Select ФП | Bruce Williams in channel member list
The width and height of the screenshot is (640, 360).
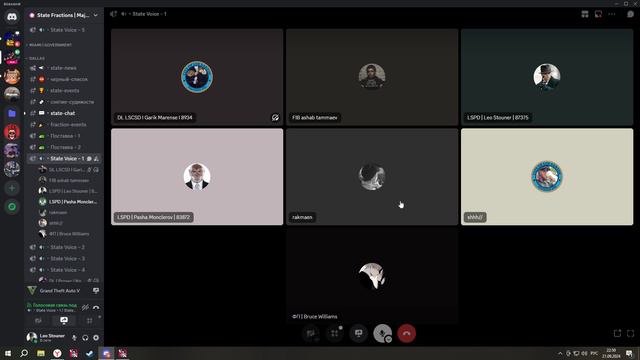point(69,234)
